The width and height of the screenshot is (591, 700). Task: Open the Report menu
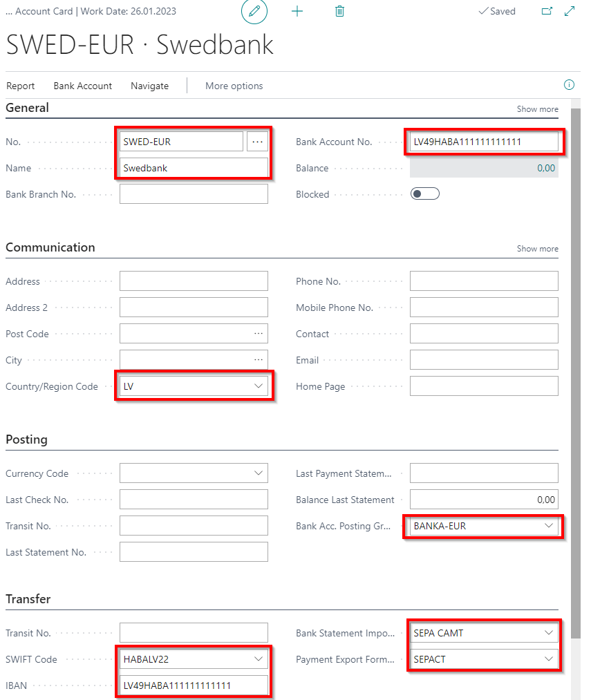pyautogui.click(x=21, y=86)
